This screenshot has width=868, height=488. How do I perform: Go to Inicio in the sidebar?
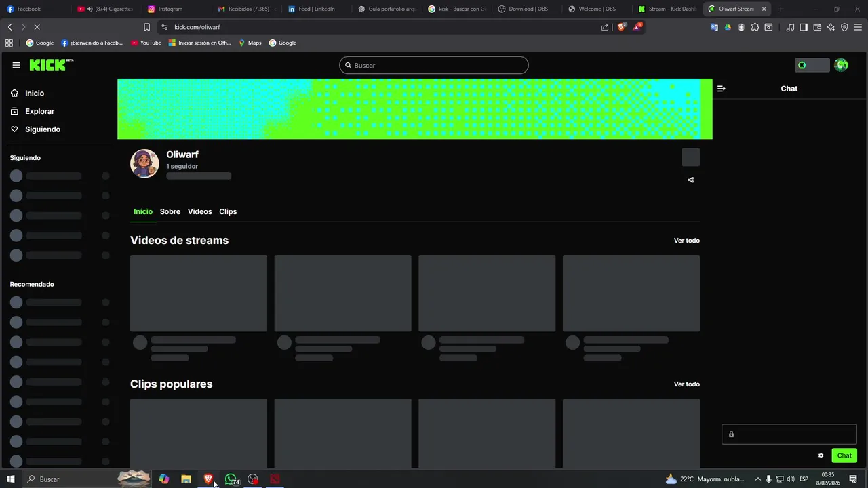35,94
